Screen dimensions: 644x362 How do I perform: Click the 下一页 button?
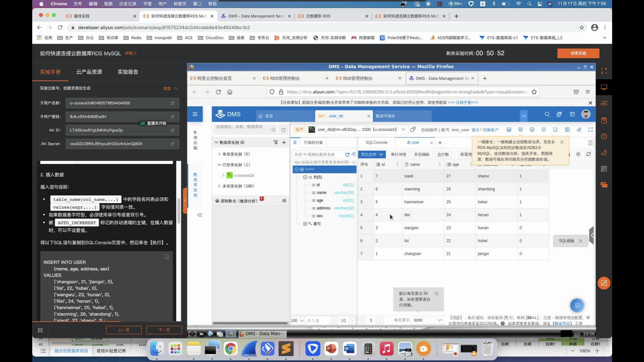point(164,330)
